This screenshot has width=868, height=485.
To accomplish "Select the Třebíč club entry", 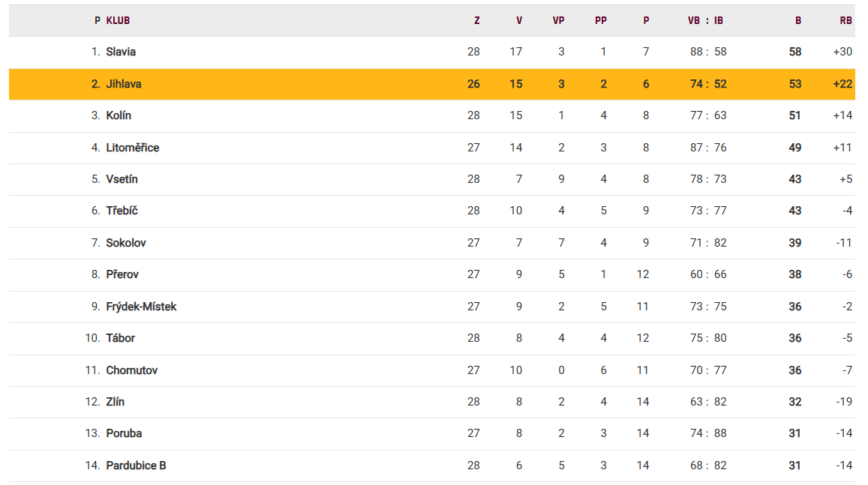I will coord(122,211).
